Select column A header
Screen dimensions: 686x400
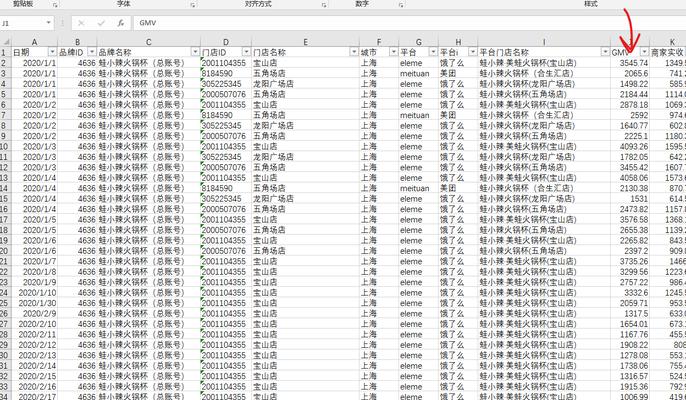click(35, 42)
